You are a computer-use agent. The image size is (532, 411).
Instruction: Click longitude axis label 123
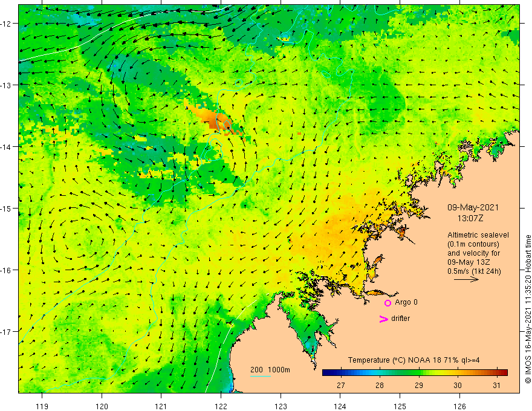click(281, 406)
